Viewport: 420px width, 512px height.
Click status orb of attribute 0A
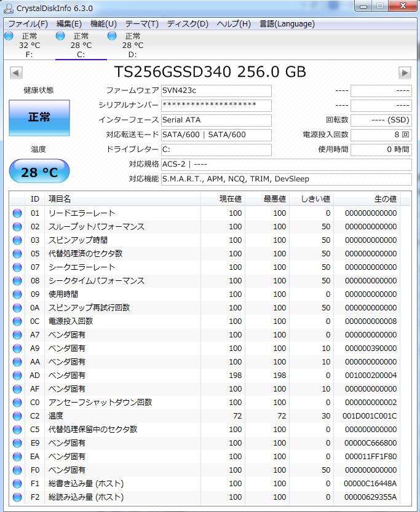[x=17, y=308]
